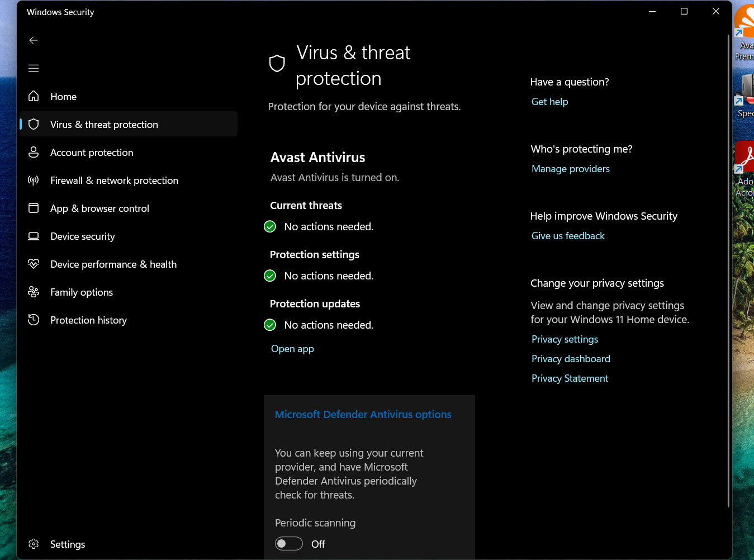Open the Privacy settings link
This screenshot has width=754, height=560.
tap(565, 339)
